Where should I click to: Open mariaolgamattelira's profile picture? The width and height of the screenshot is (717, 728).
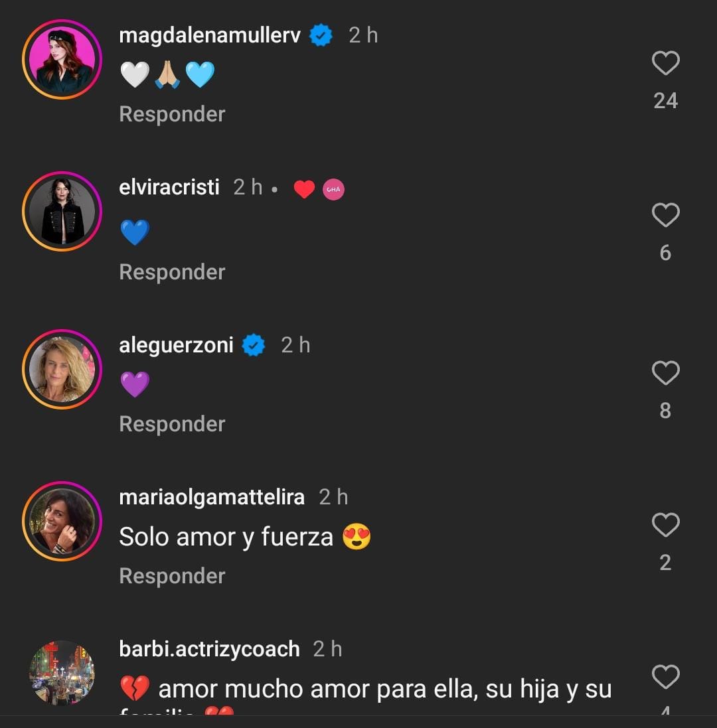[62, 521]
